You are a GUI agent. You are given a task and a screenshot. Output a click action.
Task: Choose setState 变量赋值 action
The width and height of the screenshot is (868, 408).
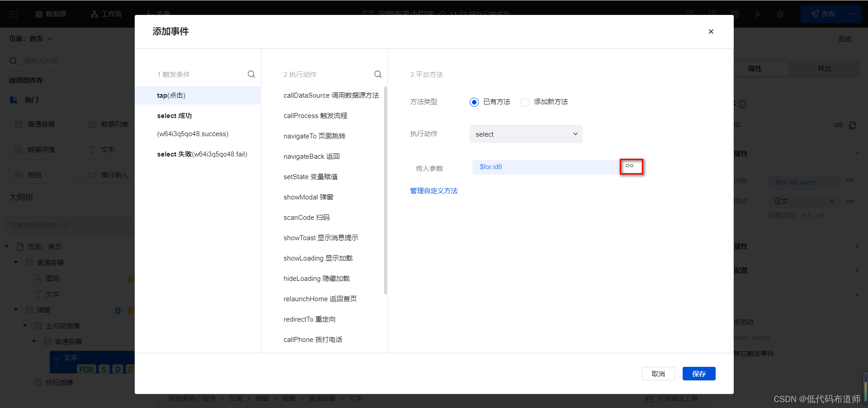(310, 177)
